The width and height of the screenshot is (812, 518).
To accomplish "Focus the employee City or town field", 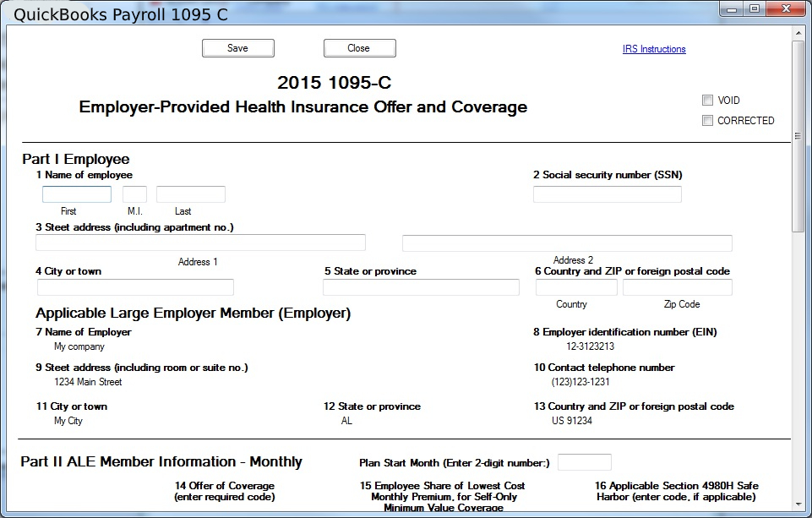I will pyautogui.click(x=135, y=287).
